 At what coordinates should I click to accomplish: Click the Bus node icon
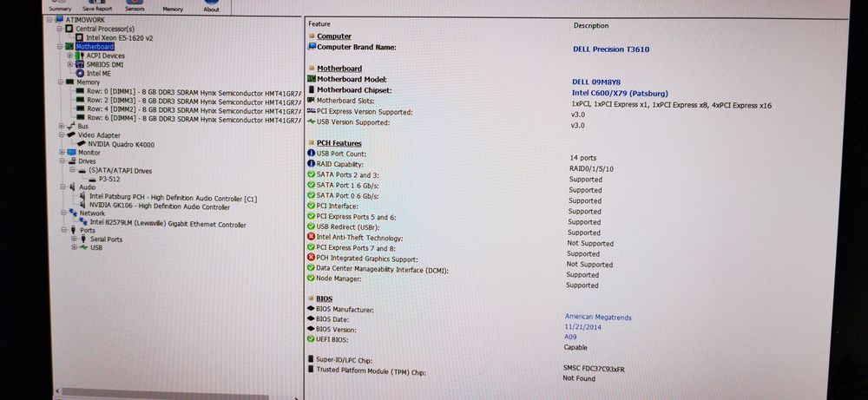coord(70,126)
